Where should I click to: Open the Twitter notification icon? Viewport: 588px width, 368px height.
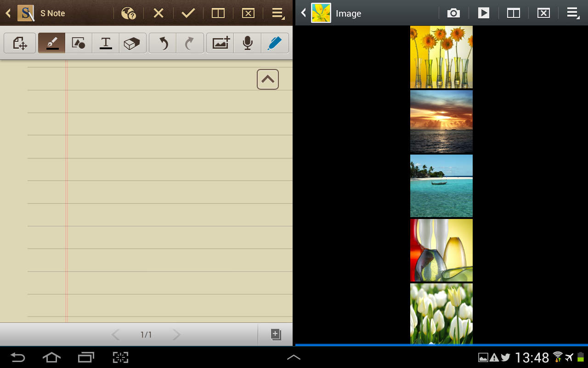pyautogui.click(x=506, y=357)
